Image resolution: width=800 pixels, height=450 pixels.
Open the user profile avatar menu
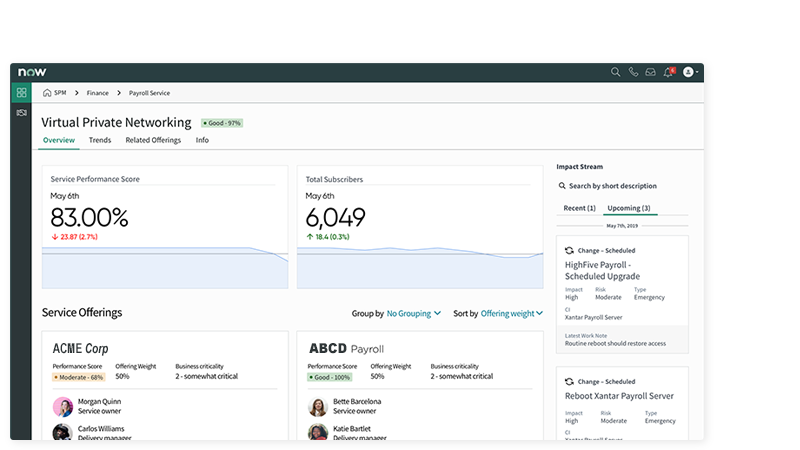[689, 72]
